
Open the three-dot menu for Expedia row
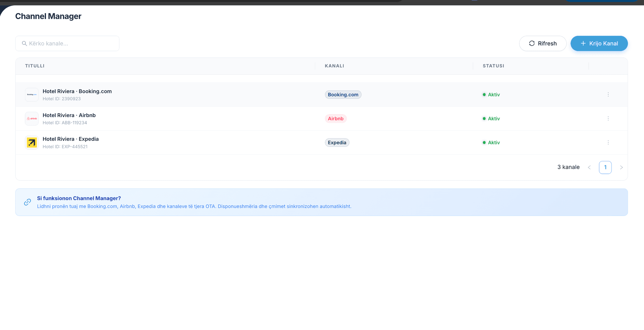tap(608, 143)
